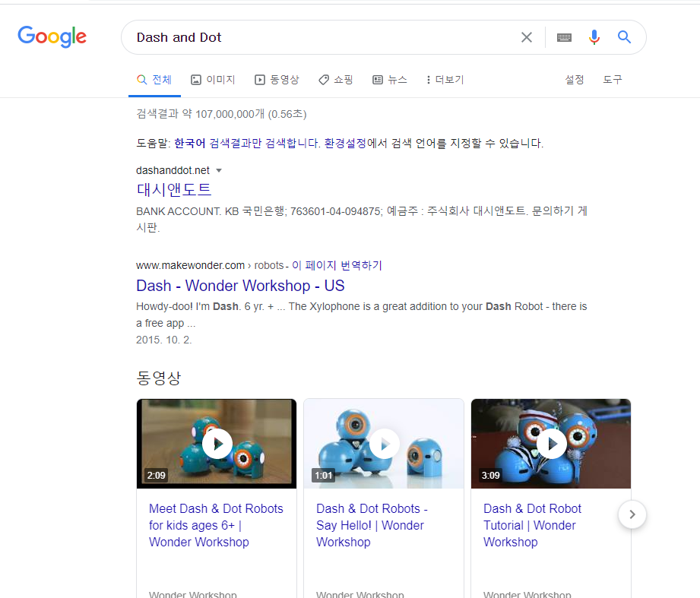Click the 검색결과 약 107,000,000개 stats text
700x598 pixels.
(221, 114)
